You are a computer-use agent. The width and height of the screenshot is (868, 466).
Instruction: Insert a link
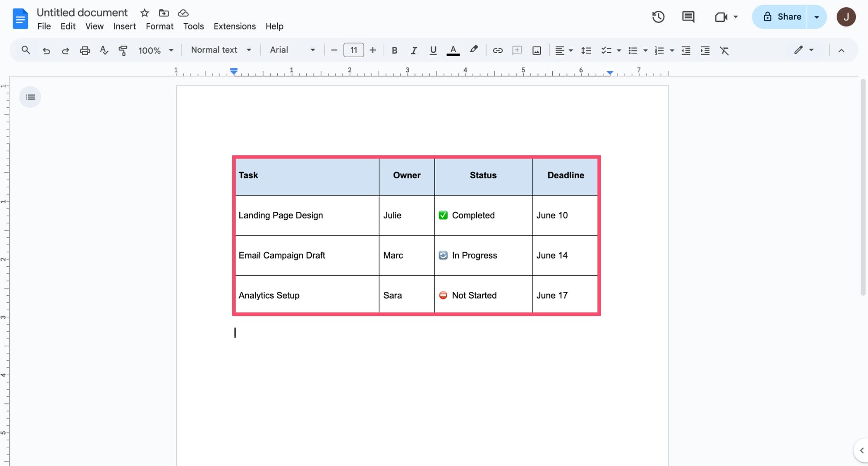coord(497,50)
